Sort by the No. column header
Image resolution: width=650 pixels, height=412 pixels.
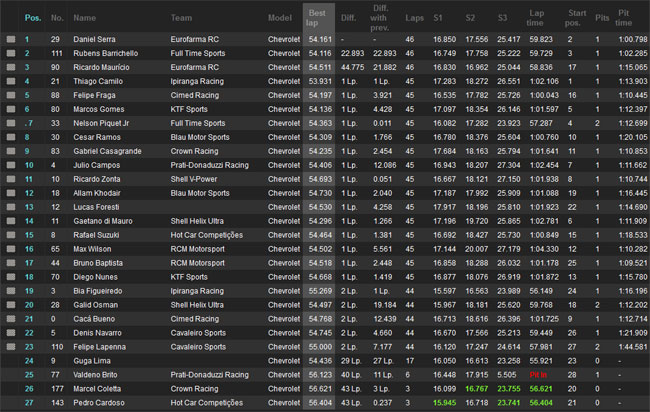[57, 18]
